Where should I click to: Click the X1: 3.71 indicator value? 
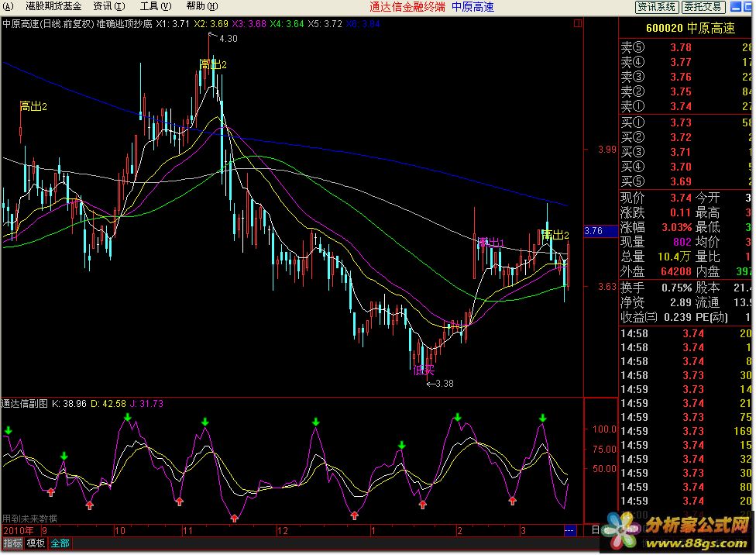tap(173, 24)
